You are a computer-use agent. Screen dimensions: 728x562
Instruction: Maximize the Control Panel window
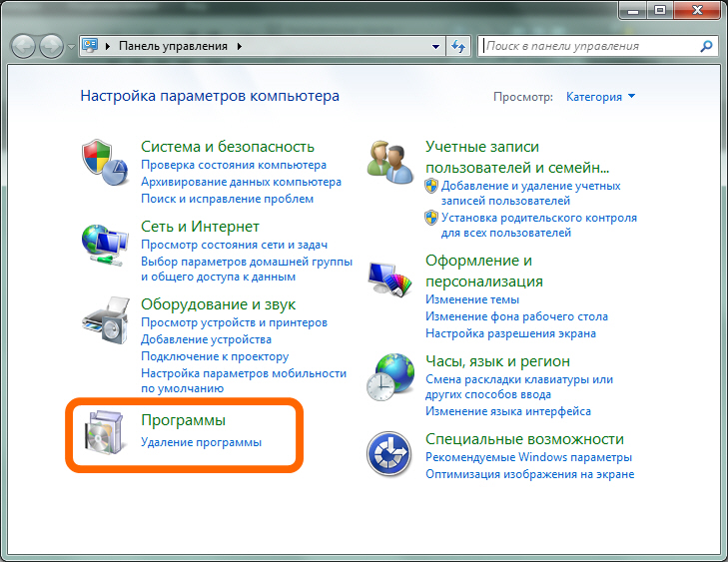660,10
